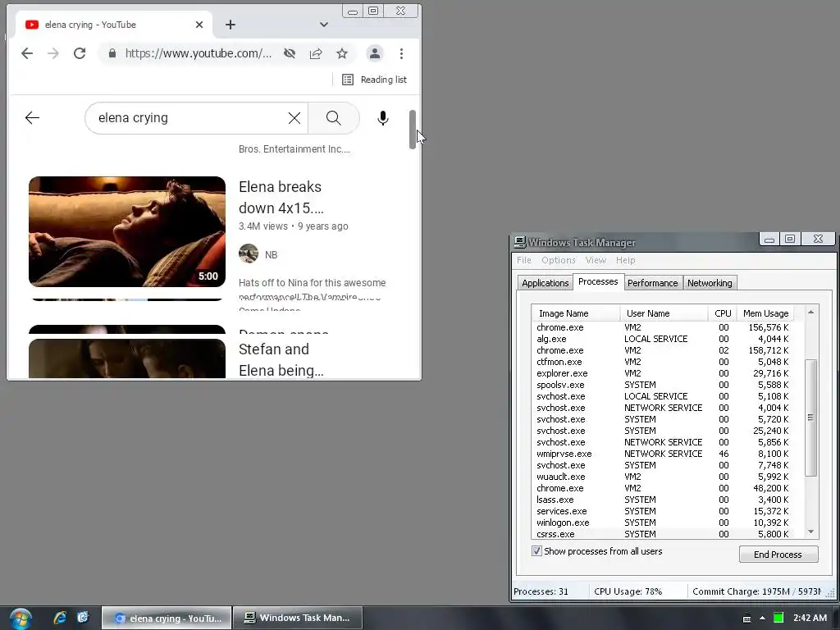Reload the YouTube page
The height and width of the screenshot is (630, 840).
tap(80, 53)
